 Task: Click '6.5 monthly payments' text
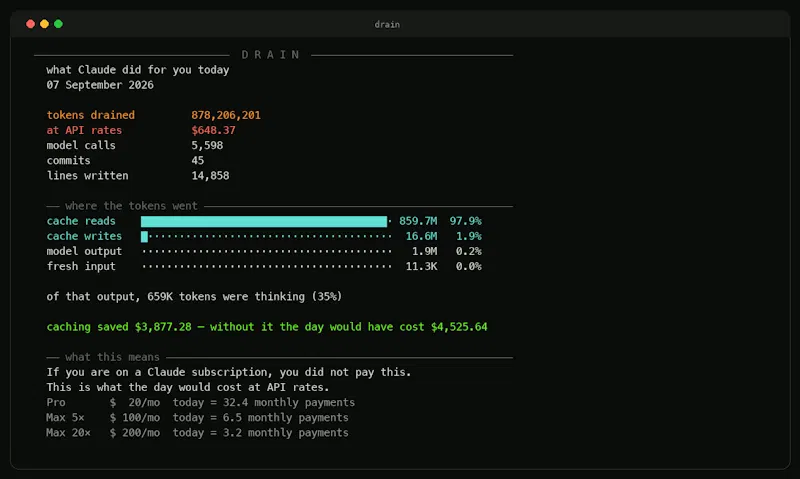pyautogui.click(x=286, y=418)
